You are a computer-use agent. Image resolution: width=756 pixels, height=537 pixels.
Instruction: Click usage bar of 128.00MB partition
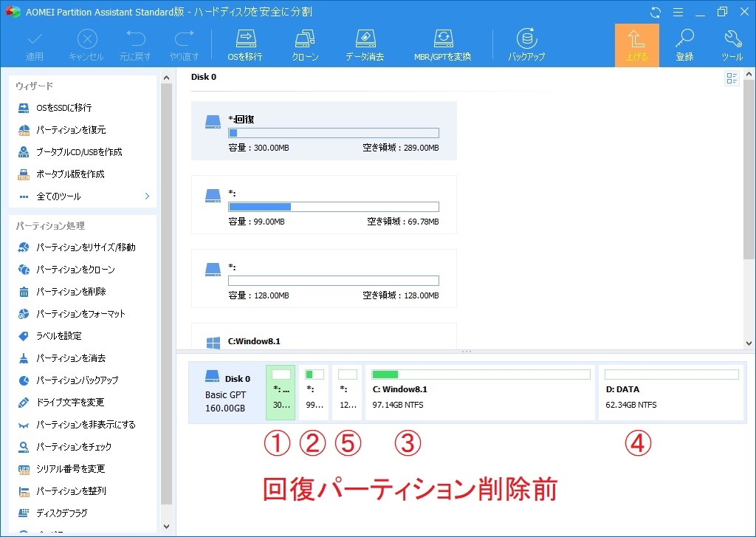click(x=334, y=281)
